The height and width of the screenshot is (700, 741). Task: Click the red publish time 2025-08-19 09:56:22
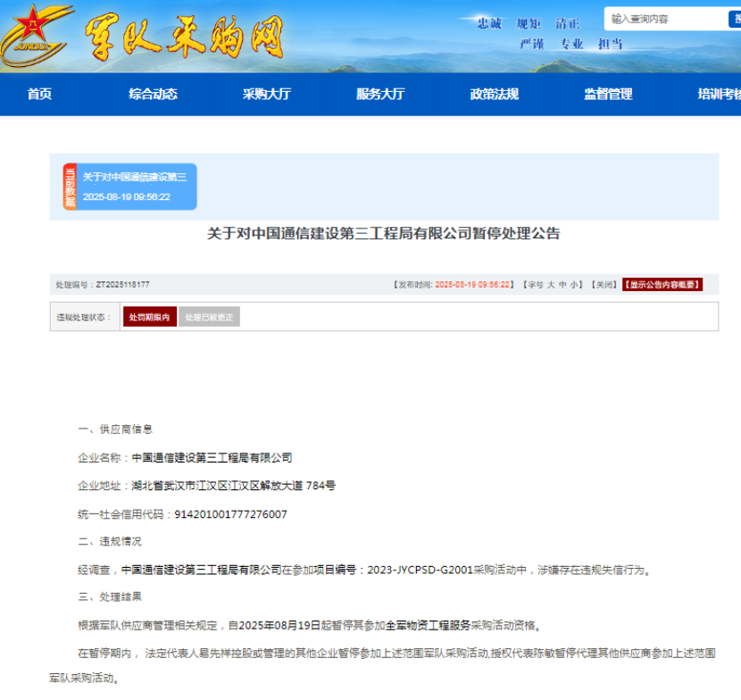coord(472,285)
